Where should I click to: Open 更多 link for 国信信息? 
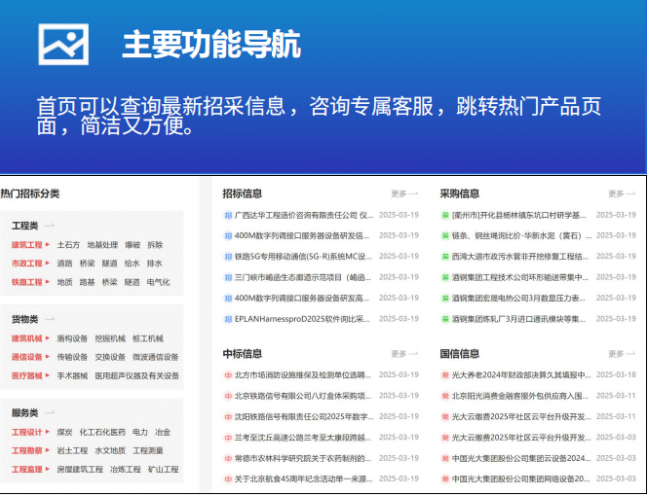click(x=622, y=354)
